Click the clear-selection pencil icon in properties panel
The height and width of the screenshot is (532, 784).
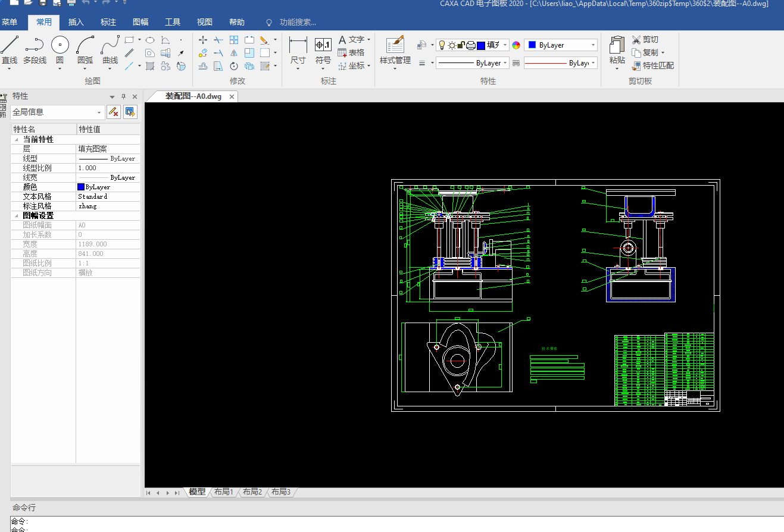114,111
